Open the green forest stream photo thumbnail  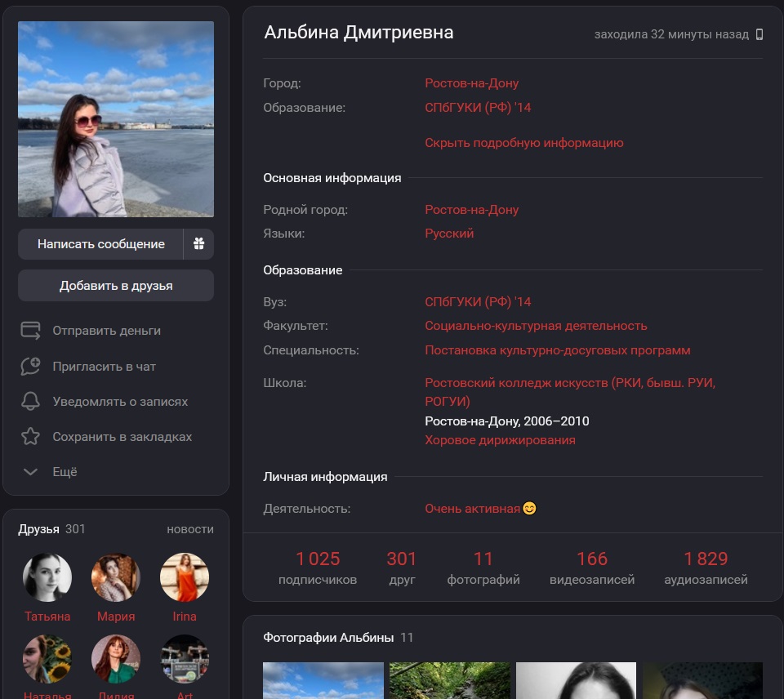pos(450,680)
